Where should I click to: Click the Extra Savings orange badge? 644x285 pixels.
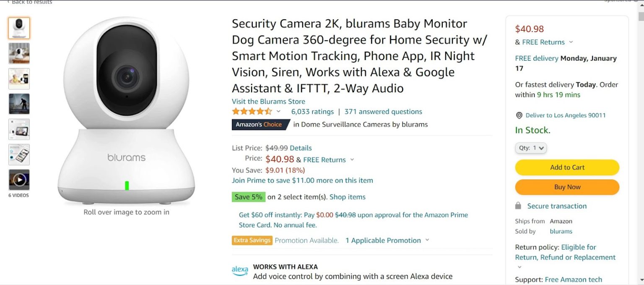point(252,240)
